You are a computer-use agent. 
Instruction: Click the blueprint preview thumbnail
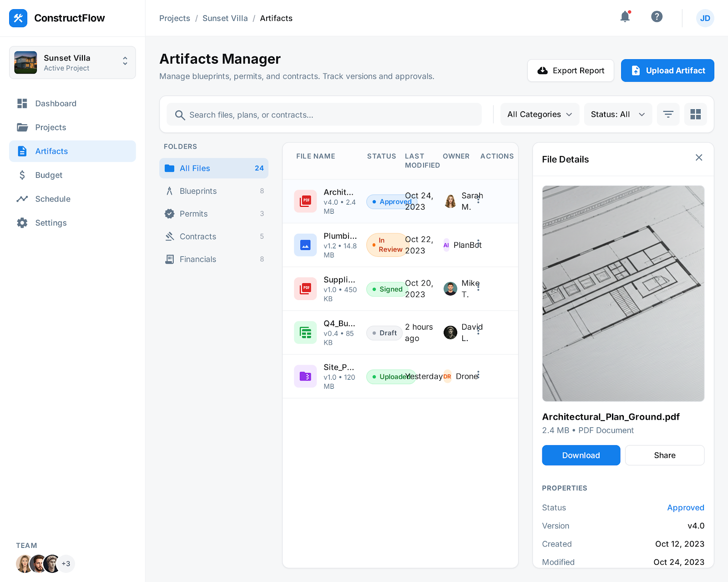coord(623,293)
